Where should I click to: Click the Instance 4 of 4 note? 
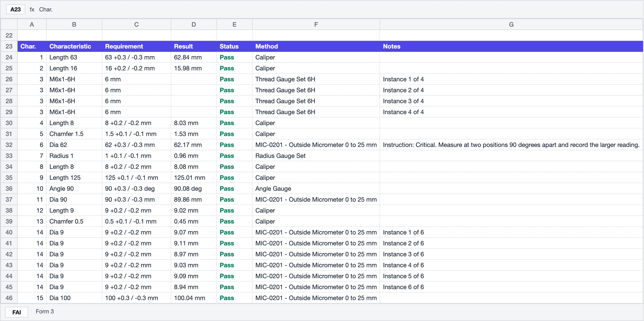(x=511, y=112)
